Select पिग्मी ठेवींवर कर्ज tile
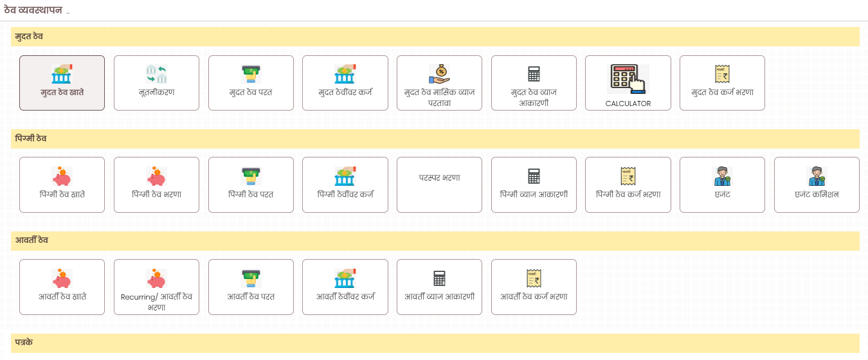 (x=345, y=184)
